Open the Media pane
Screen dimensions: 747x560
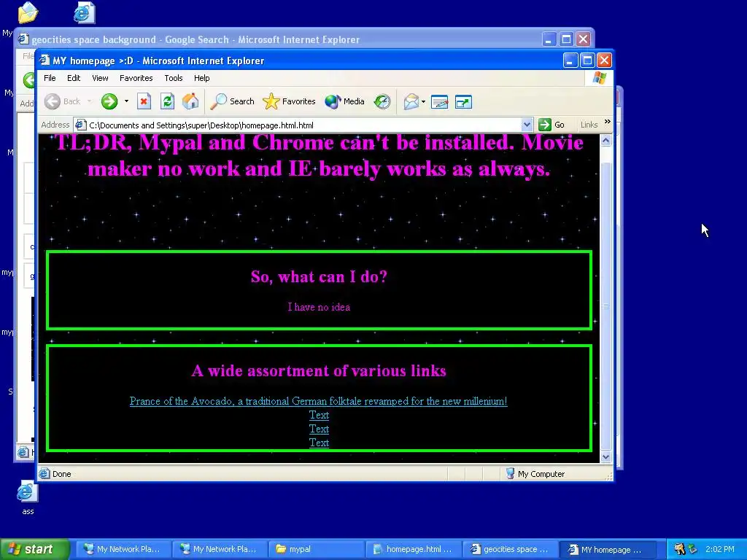point(344,101)
